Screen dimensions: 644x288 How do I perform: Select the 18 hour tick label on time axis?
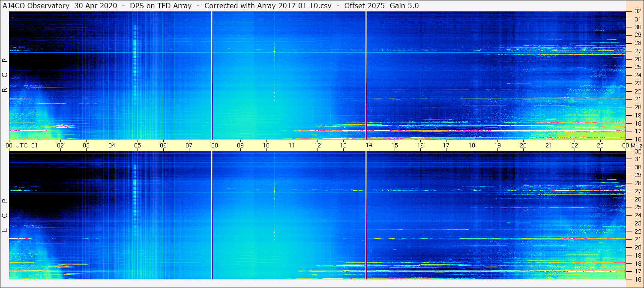[x=472, y=146]
